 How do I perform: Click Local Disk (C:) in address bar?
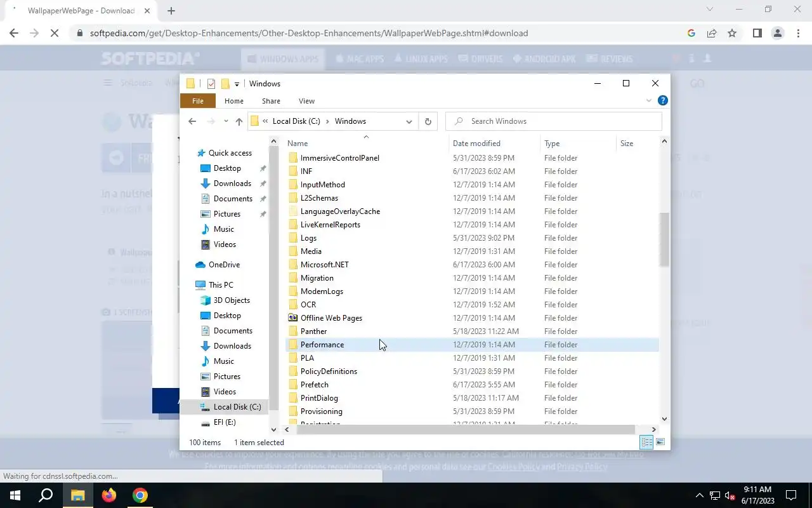(x=296, y=121)
